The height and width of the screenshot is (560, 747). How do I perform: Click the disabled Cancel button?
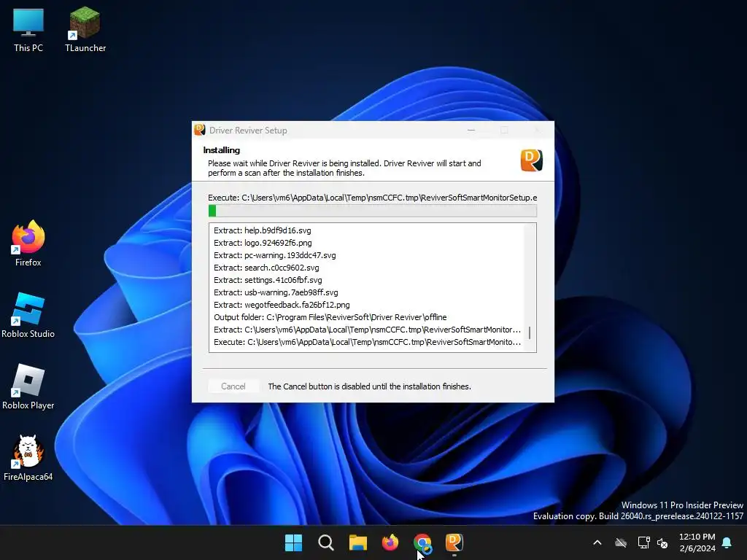tap(233, 386)
